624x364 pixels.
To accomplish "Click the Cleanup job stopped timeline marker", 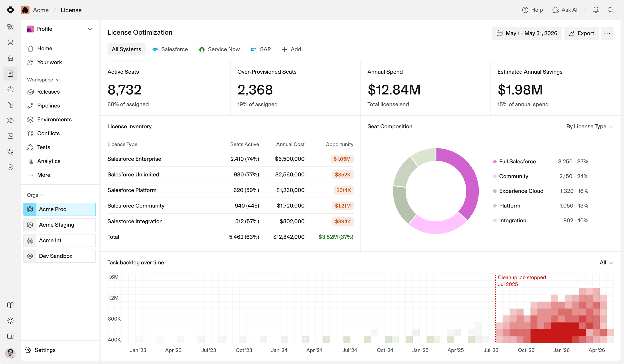I will (x=522, y=281).
